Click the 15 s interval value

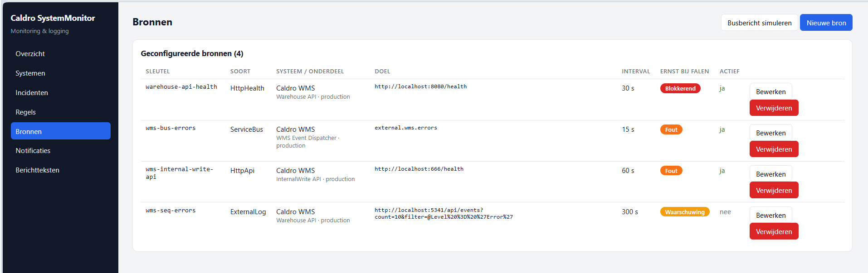coord(628,129)
